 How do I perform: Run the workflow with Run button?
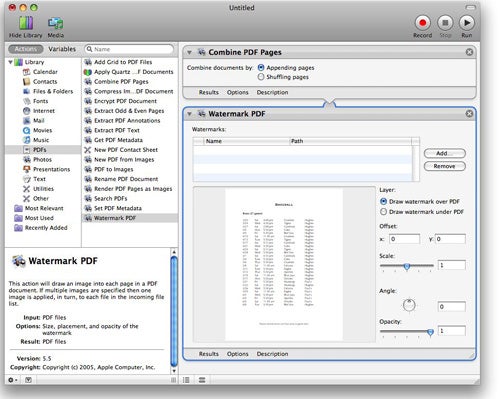(467, 23)
